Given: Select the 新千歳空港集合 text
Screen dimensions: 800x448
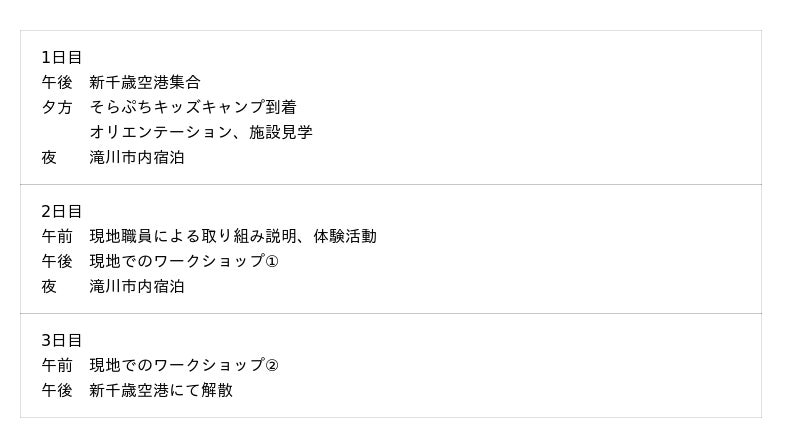Looking at the screenshot, I should coord(144,83).
